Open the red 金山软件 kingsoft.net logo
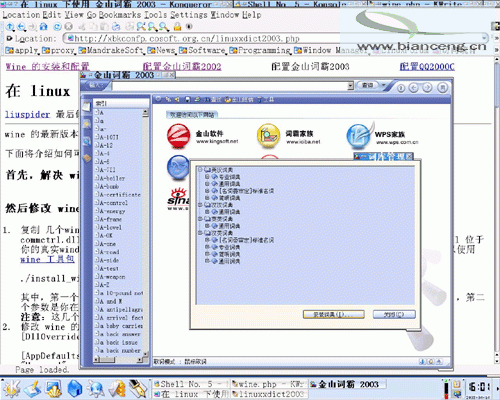This screenshot has width=500, height=400. [x=178, y=136]
